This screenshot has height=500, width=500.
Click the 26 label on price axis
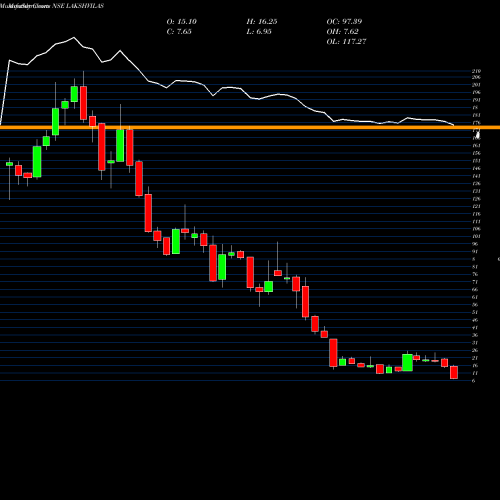pyautogui.click(x=475, y=350)
